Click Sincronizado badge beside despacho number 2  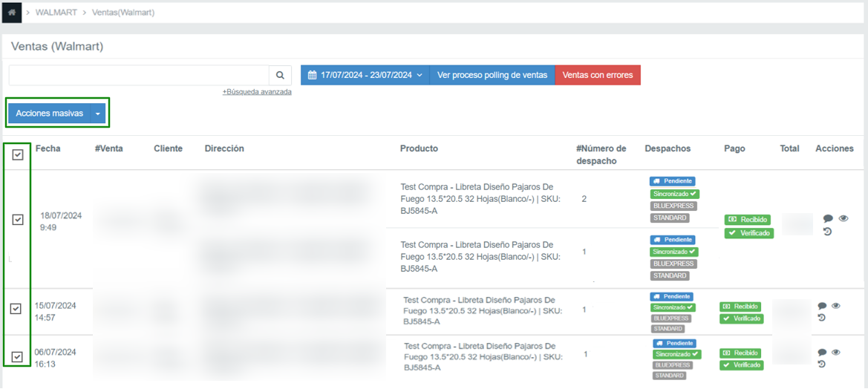tap(674, 194)
